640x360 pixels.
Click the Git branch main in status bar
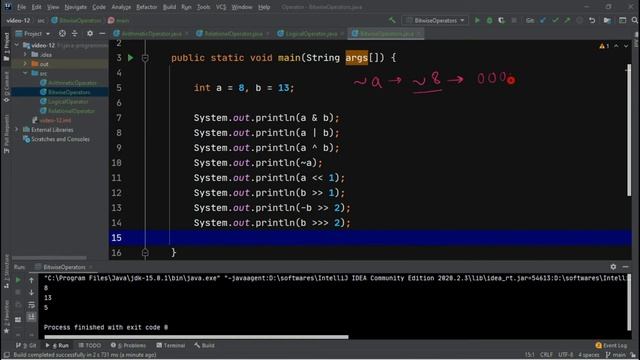[x=616, y=355]
